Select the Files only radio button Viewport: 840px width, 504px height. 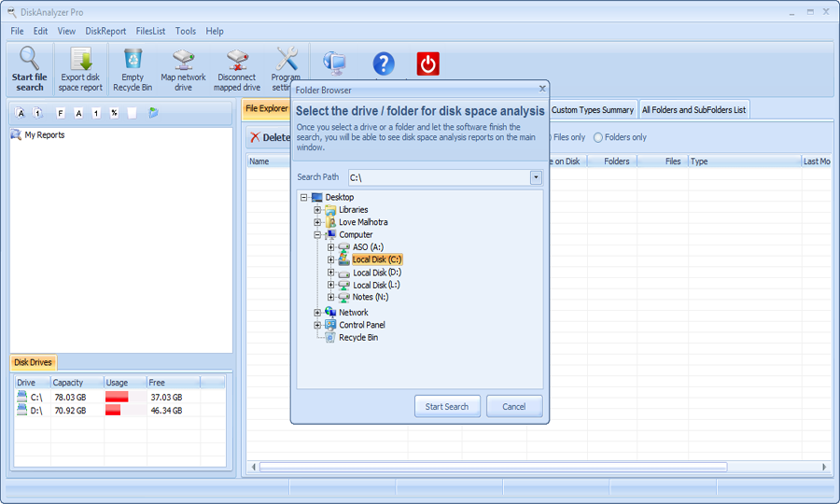click(x=550, y=137)
